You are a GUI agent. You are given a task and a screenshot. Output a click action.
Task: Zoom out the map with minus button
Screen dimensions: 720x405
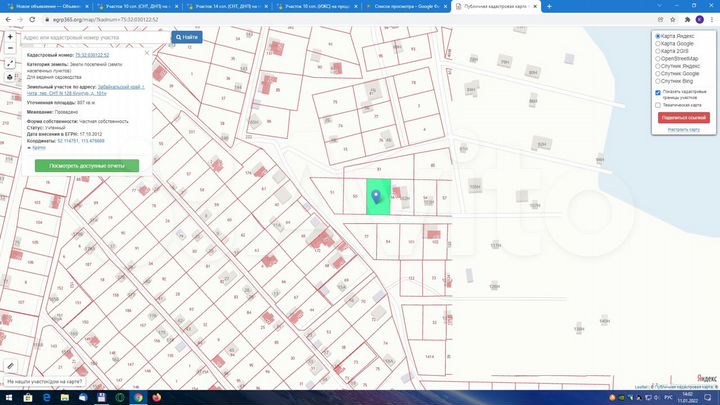tap(10, 48)
